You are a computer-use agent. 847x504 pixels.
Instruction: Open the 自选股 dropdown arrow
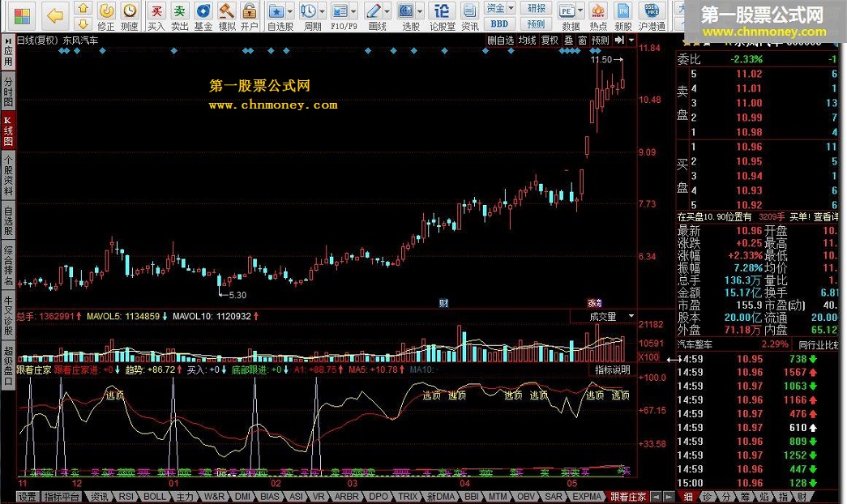[x=290, y=11]
